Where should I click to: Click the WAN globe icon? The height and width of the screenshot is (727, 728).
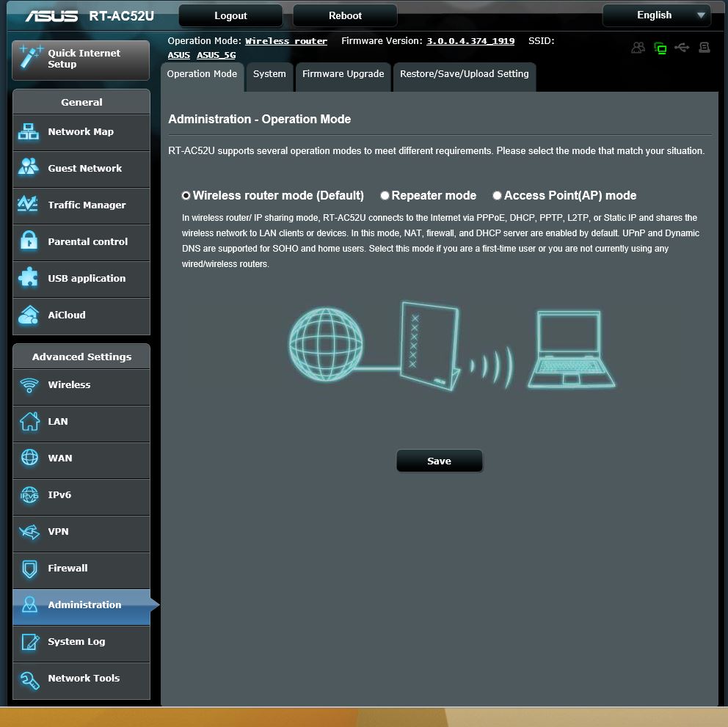coord(29,458)
